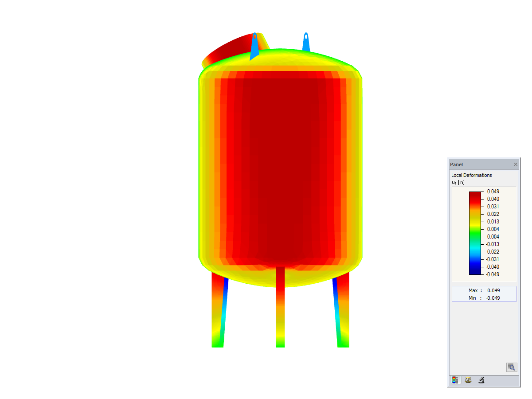Click the Local Deformations label

471,175
